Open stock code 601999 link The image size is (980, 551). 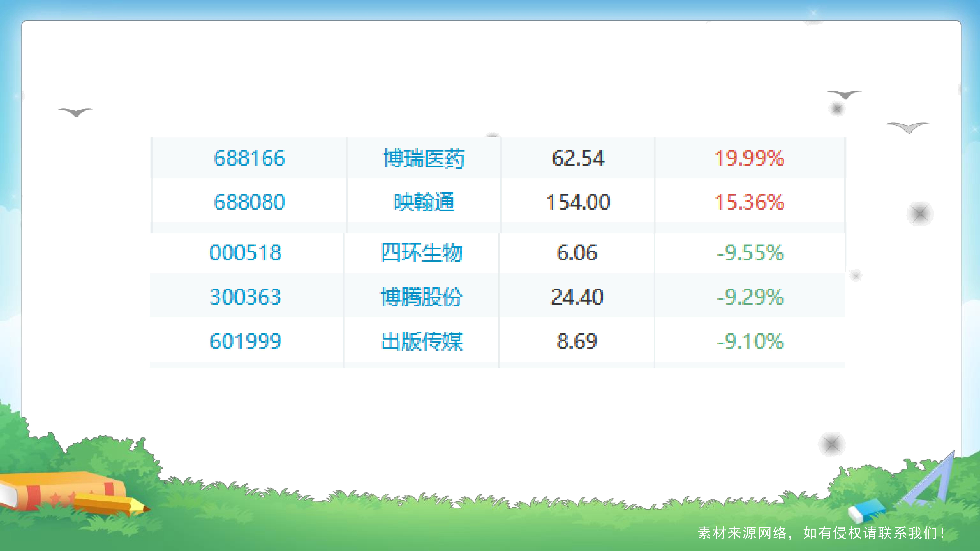coord(245,341)
